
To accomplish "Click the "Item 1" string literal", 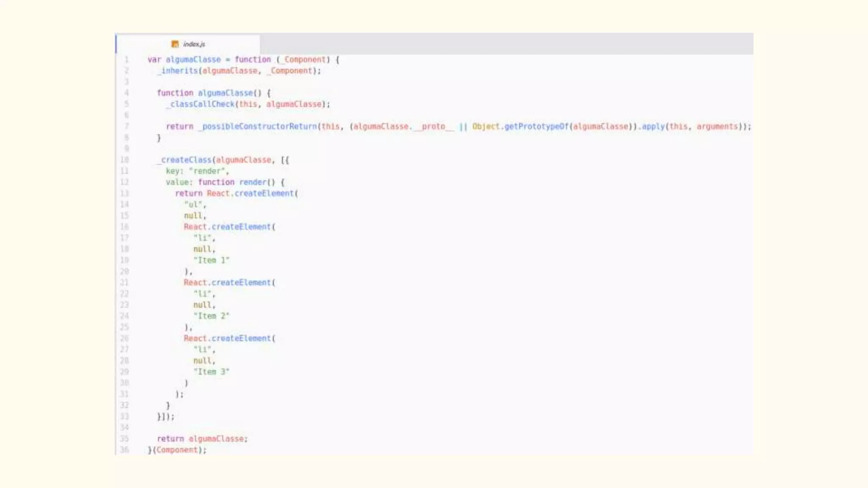I will (x=211, y=260).
